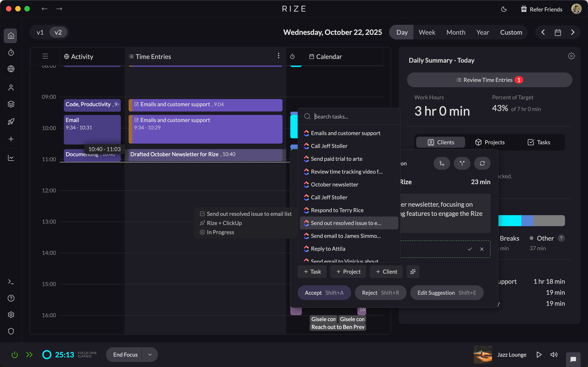Open the Time Entries options menu
This screenshot has width=588, height=367.
[278, 56]
